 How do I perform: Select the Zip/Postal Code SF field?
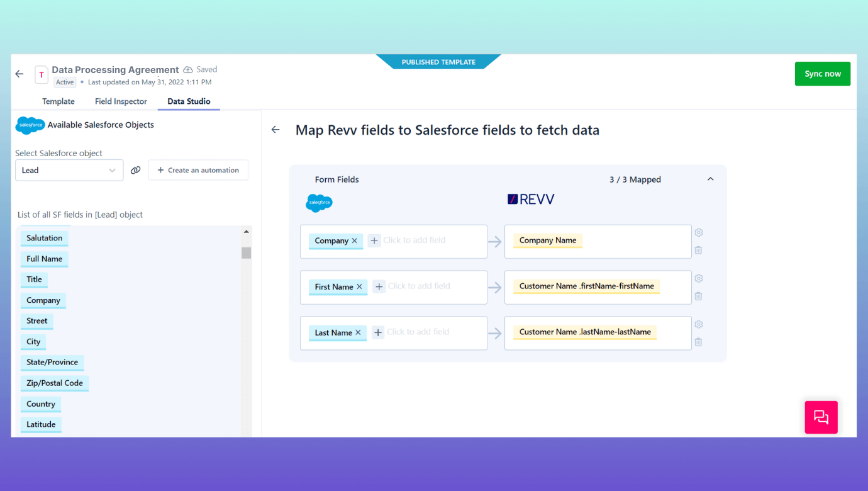tap(54, 383)
